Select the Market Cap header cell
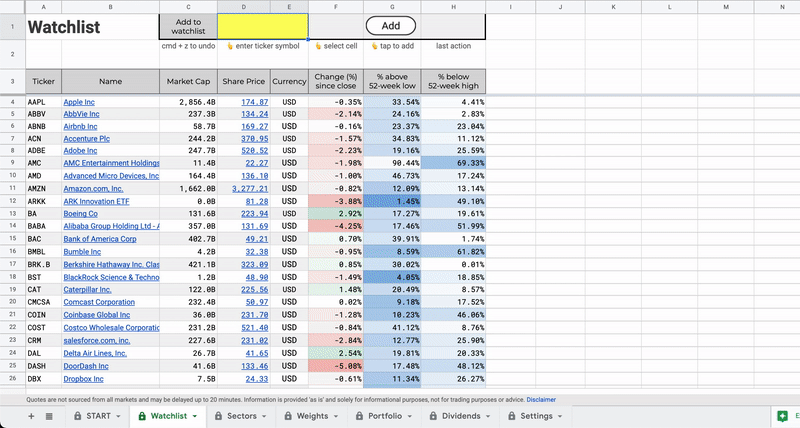 188,82
